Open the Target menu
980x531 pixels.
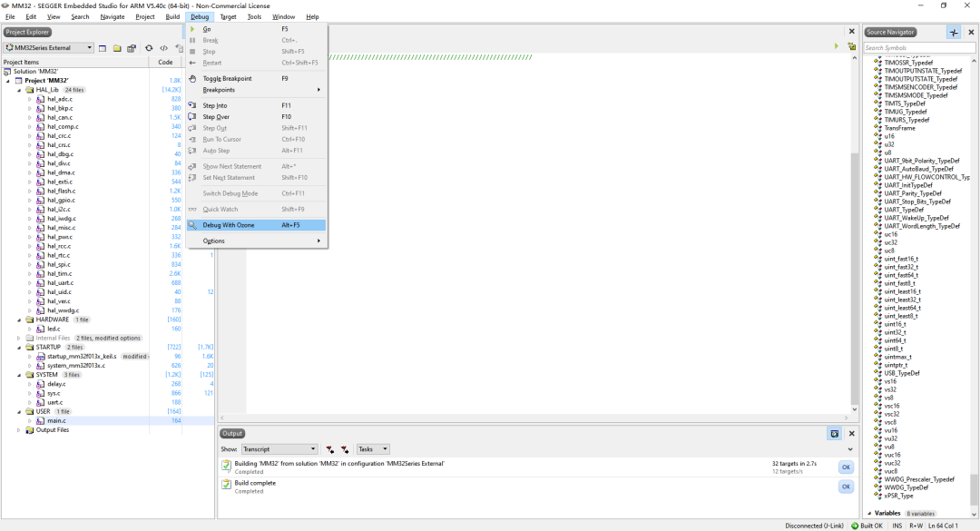[x=228, y=17]
